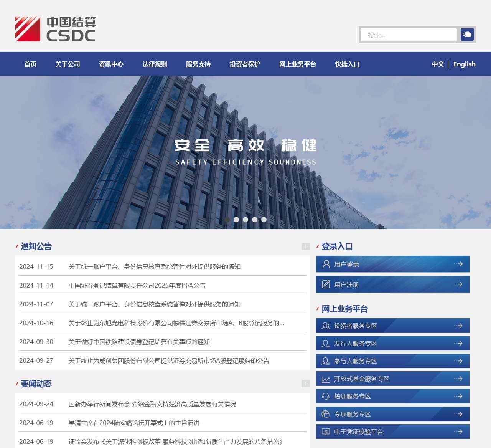Click the edit icon beside 用户注册
This screenshot has width=491, height=448.
pyautogui.click(x=326, y=284)
